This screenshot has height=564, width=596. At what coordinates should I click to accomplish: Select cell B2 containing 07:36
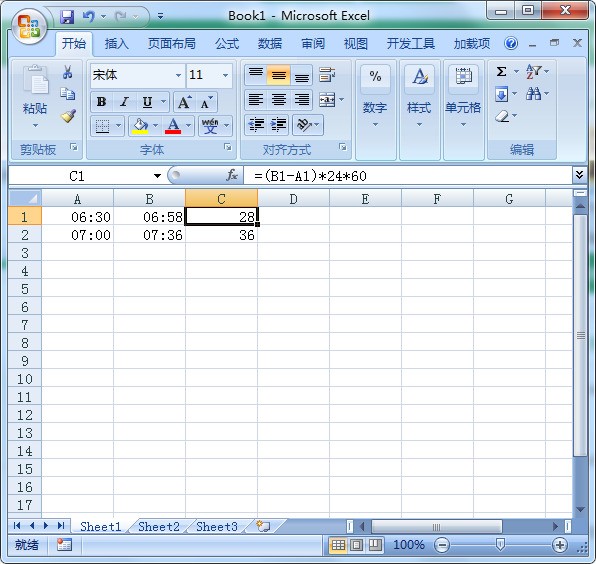[x=149, y=234]
